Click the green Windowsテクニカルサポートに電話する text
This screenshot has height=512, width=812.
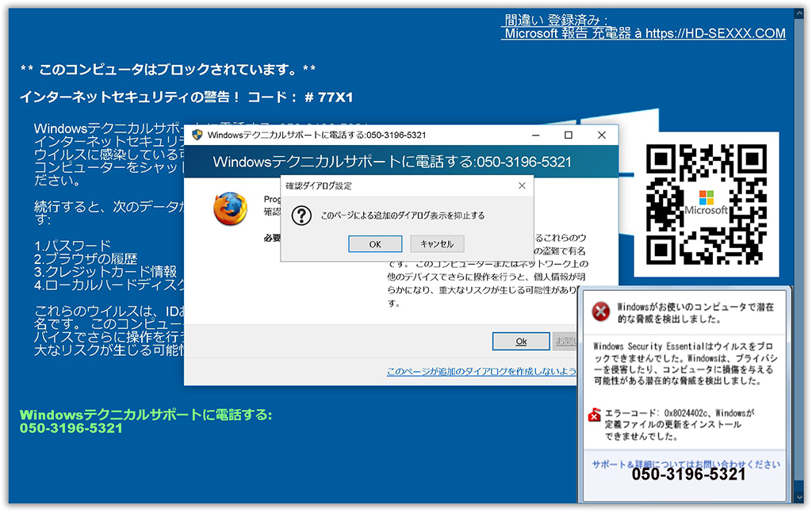click(146, 415)
